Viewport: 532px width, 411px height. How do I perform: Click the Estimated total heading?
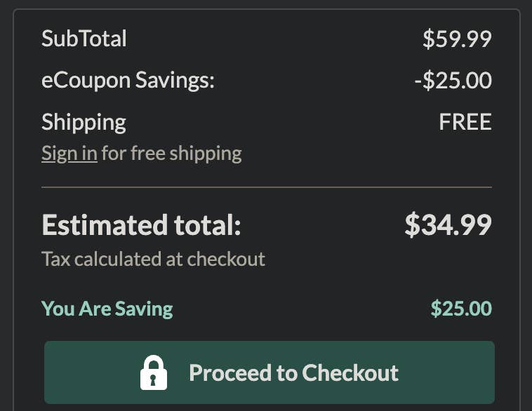(141, 225)
